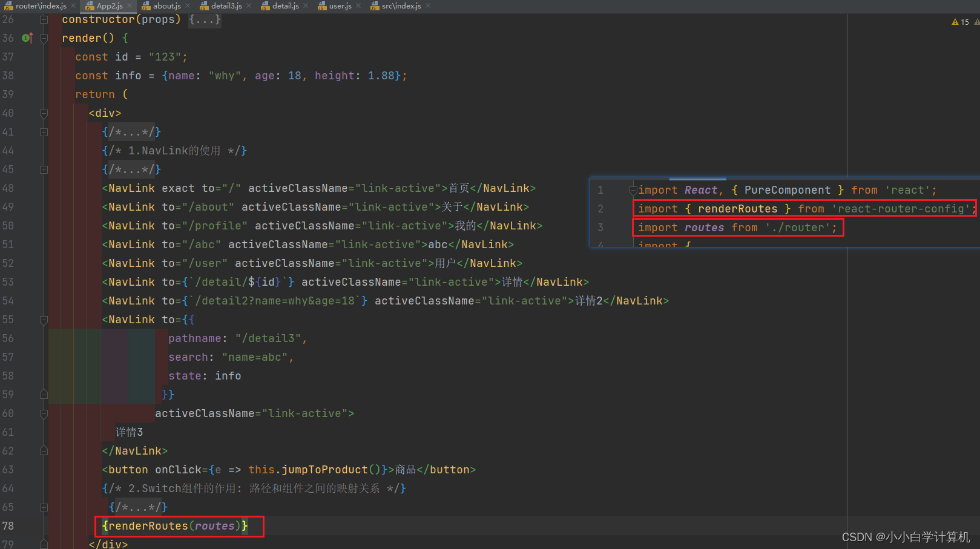The image size is (980, 549).
Task: Click the 'react-router-config' import string
Action: click(x=901, y=209)
